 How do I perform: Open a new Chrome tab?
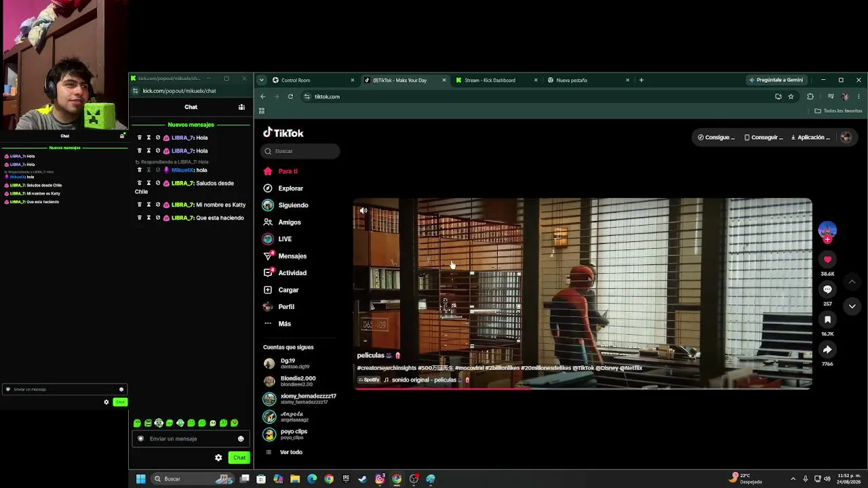click(x=642, y=80)
